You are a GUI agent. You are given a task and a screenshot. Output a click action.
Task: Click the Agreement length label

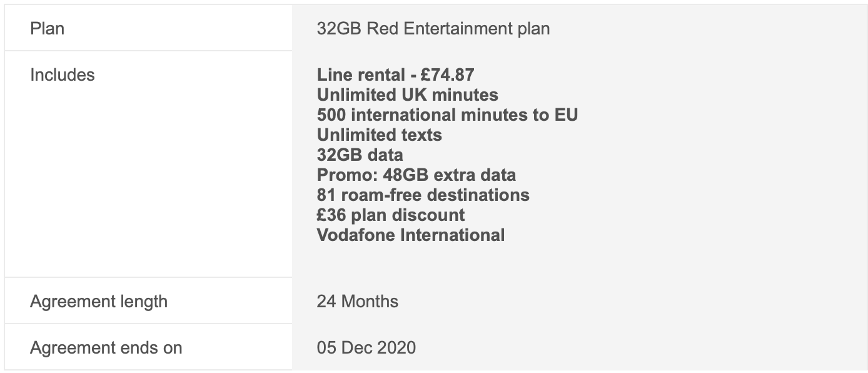click(99, 301)
